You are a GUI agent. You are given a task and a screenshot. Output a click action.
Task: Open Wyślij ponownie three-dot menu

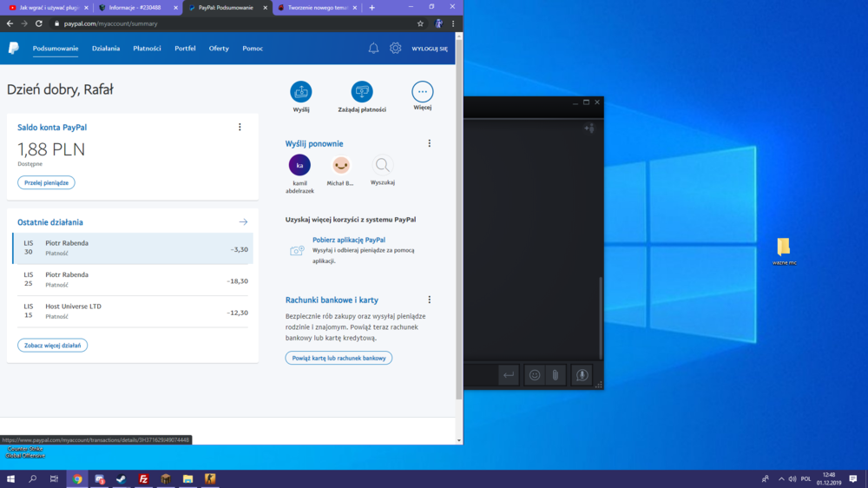[429, 143]
